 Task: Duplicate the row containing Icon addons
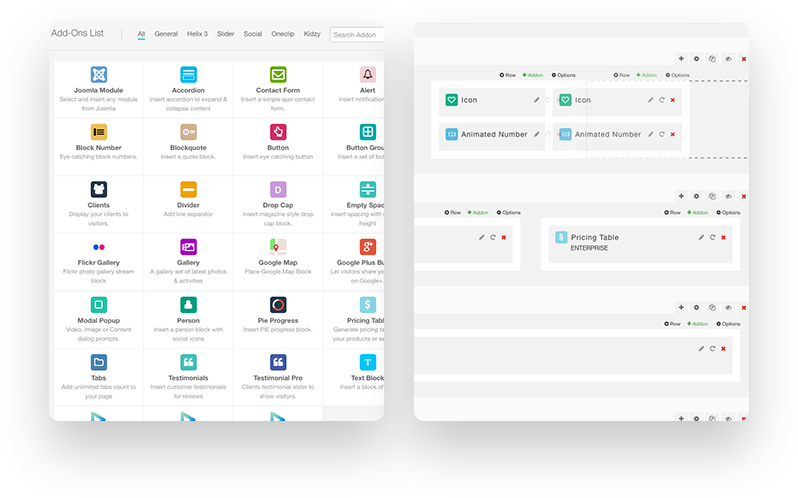click(x=712, y=59)
